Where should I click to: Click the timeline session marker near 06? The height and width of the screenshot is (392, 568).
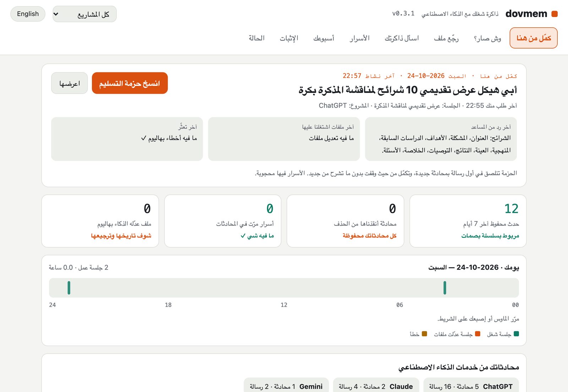tap(445, 288)
